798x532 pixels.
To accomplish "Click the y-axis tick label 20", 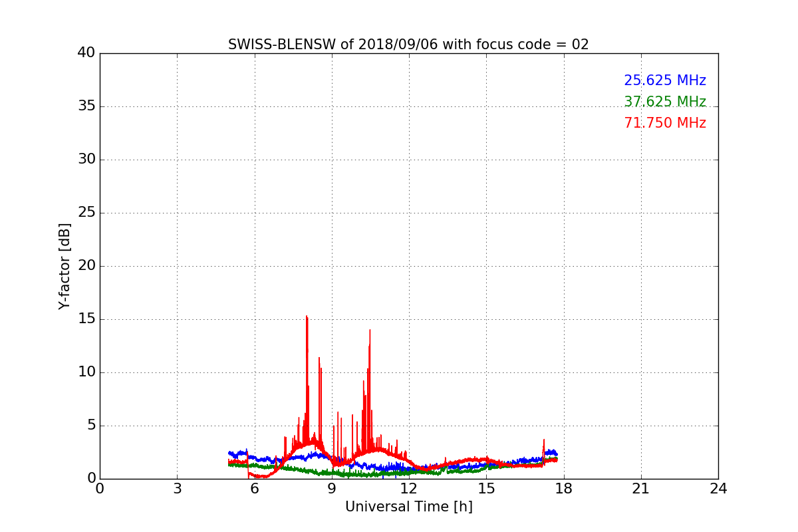I will coord(86,266).
